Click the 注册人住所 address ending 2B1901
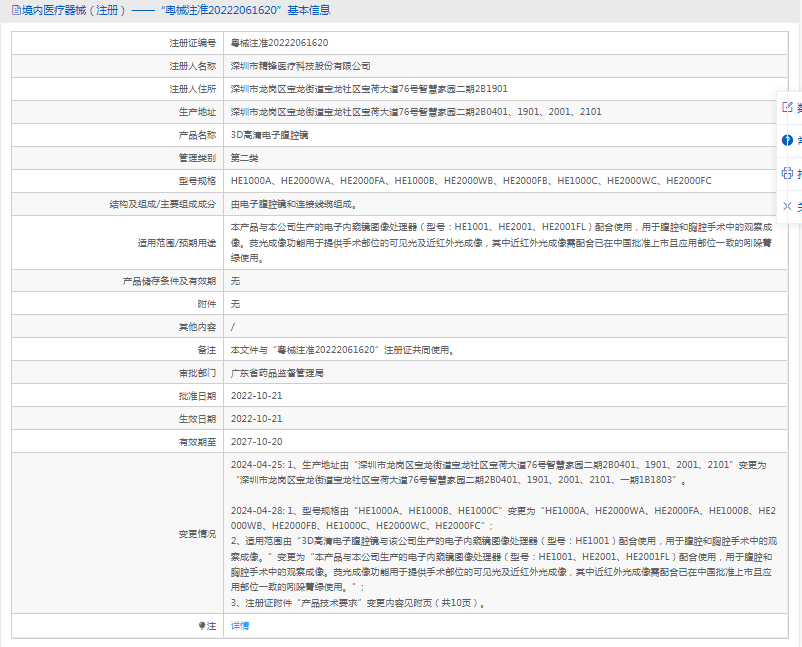 click(369, 89)
